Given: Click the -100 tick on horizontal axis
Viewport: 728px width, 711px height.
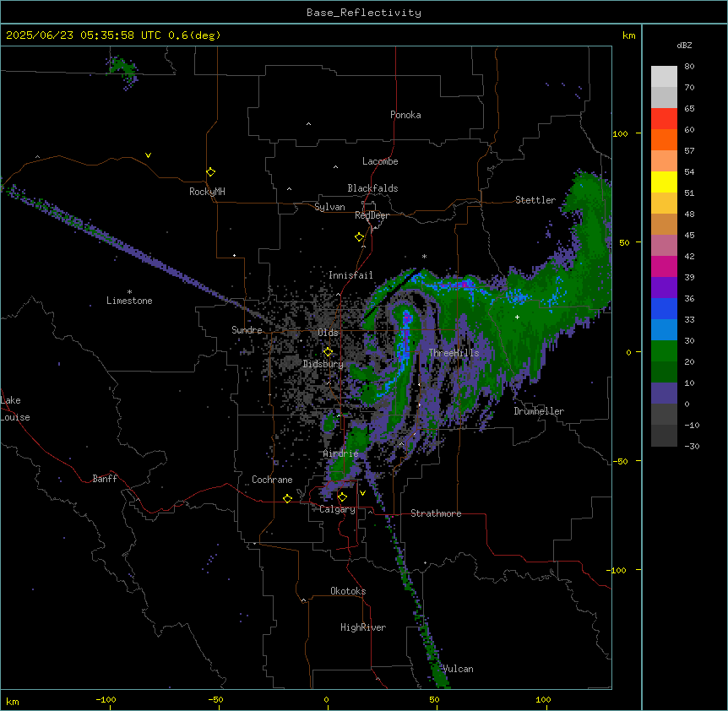Looking at the screenshot, I should (106, 699).
